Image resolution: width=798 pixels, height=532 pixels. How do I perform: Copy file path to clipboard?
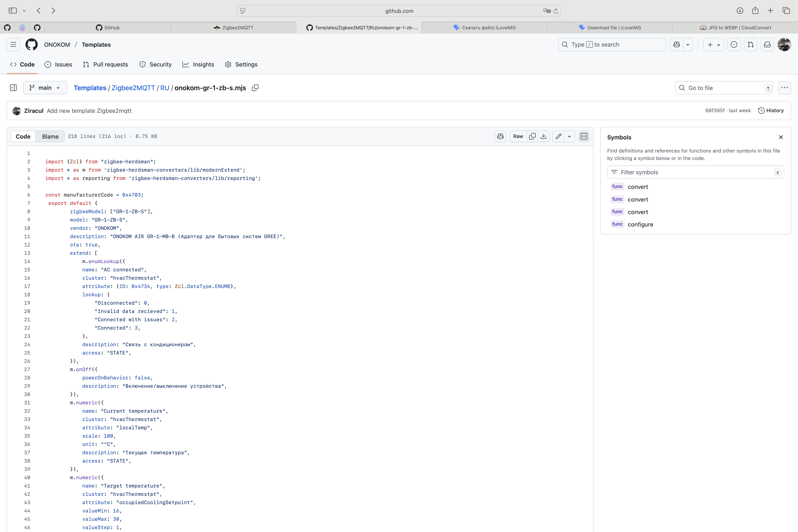point(255,88)
